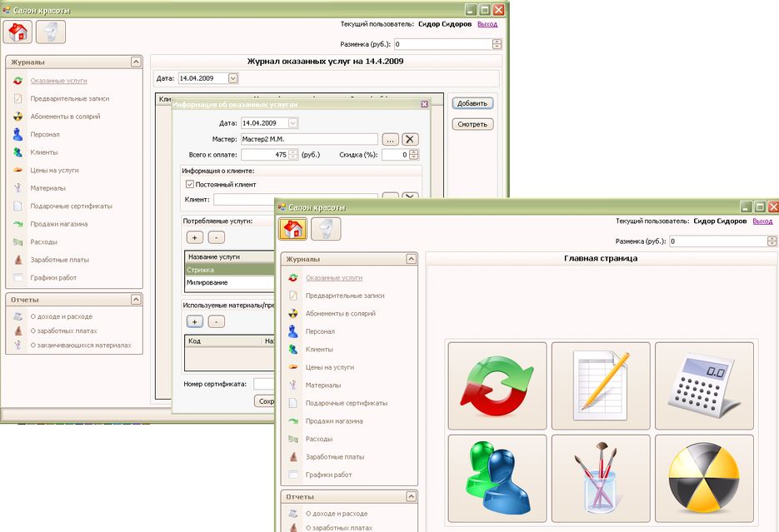Open the Оказанные услуги link in back window
The height and width of the screenshot is (532, 779).
tap(58, 81)
